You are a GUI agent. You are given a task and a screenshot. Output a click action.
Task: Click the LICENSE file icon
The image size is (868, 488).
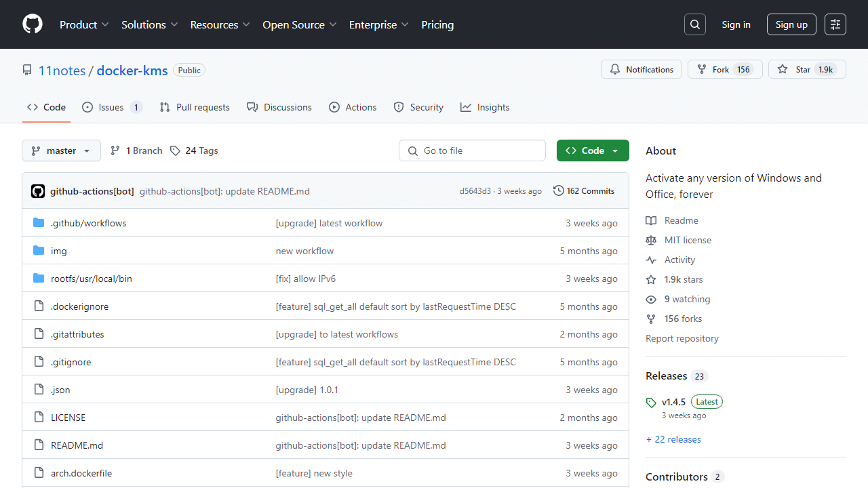point(39,418)
